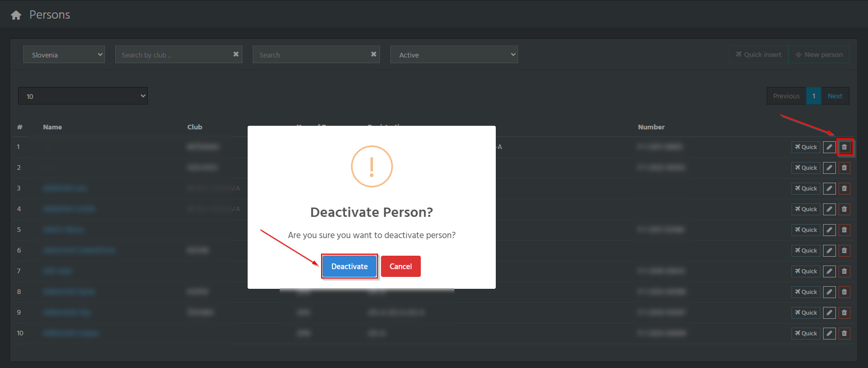This screenshot has height=368, width=868.
Task: Click the Quick insert button
Action: click(x=759, y=54)
